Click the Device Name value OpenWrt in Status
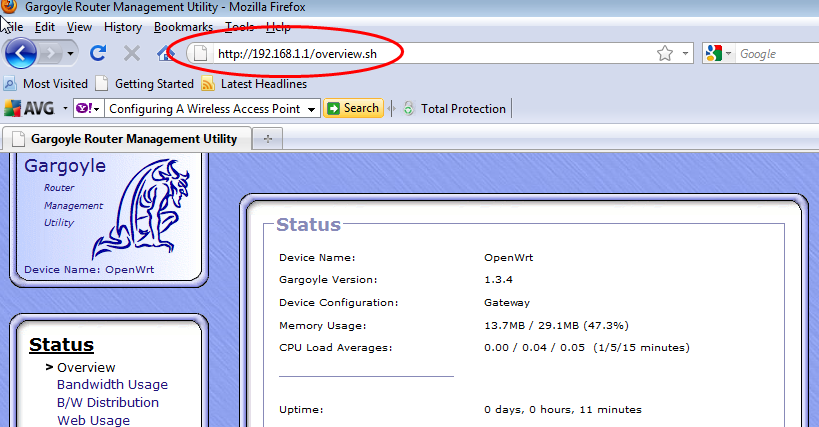The width and height of the screenshot is (819, 427). [508, 258]
